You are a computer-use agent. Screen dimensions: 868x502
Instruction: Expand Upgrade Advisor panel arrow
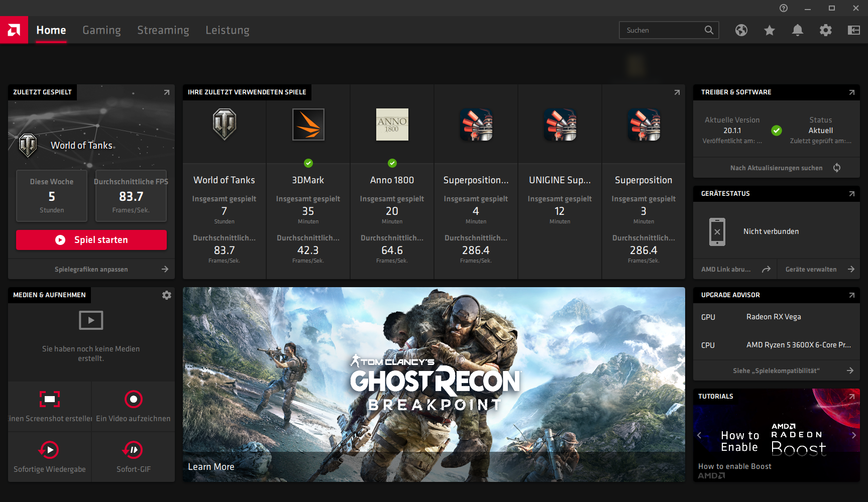point(852,295)
